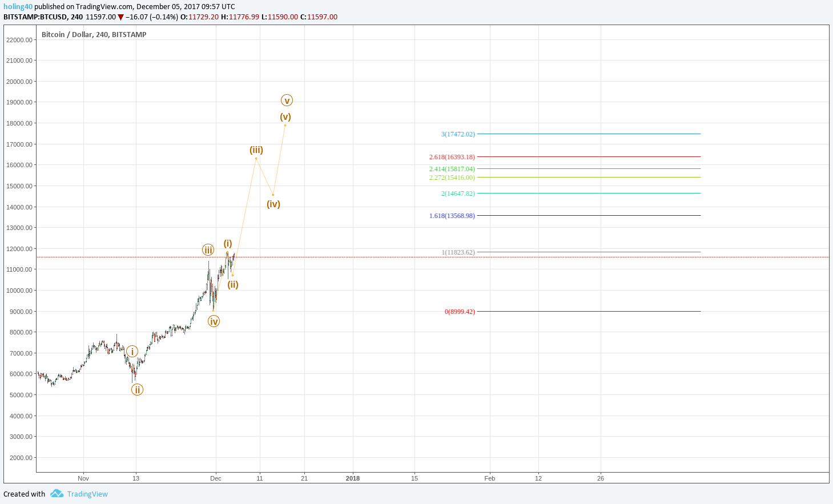The image size is (833, 504).
Task: Click the (v) projected wave label
Action: (285, 116)
